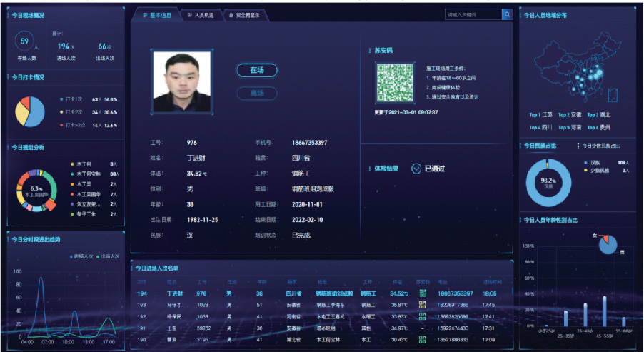Click the search magnifier icon

(507, 14)
